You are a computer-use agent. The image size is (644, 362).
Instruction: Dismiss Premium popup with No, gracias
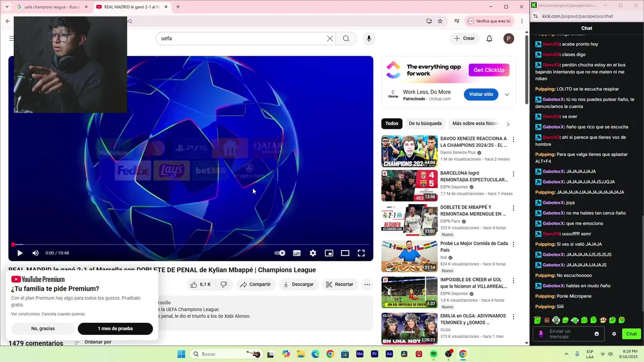pos(43,329)
